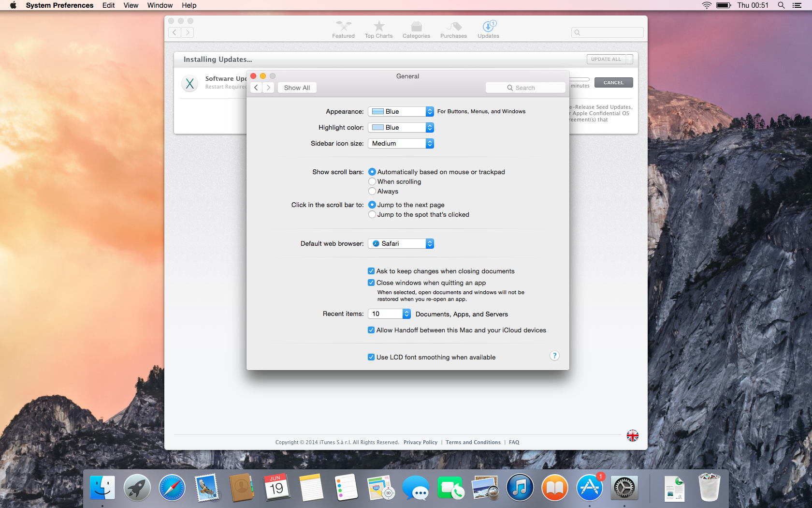Screen dimensions: 812x508
Task: Open Notes app in the Dock
Action: [x=311, y=488]
